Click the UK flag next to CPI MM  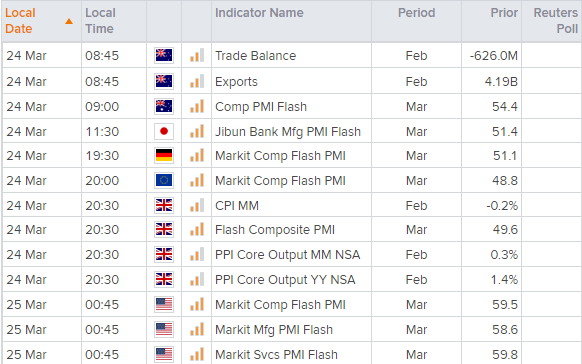(164, 205)
